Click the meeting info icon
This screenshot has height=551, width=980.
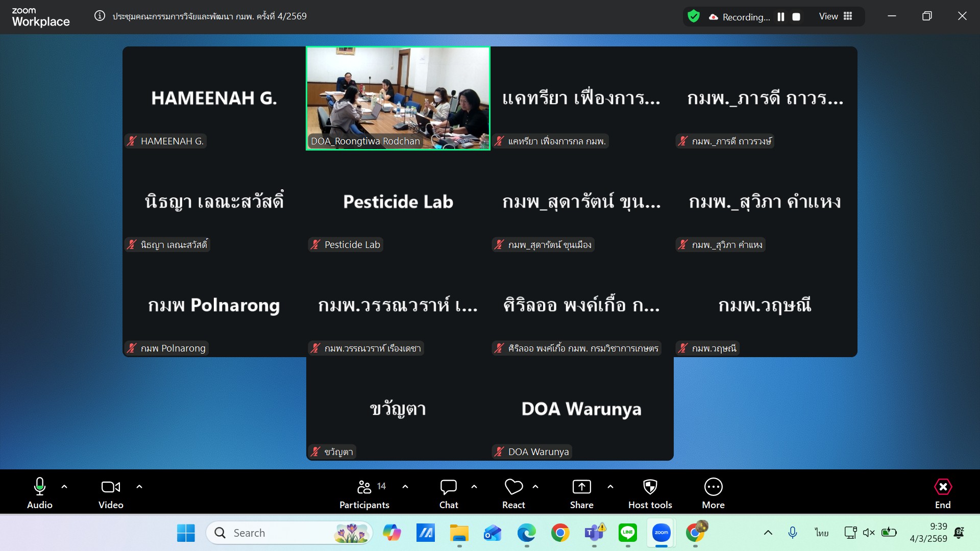point(100,16)
